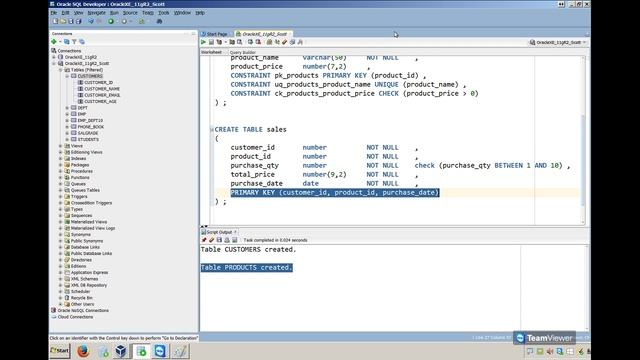Click the Commit icon in worksheet toolbar
The image size is (640, 360).
click(251, 42)
